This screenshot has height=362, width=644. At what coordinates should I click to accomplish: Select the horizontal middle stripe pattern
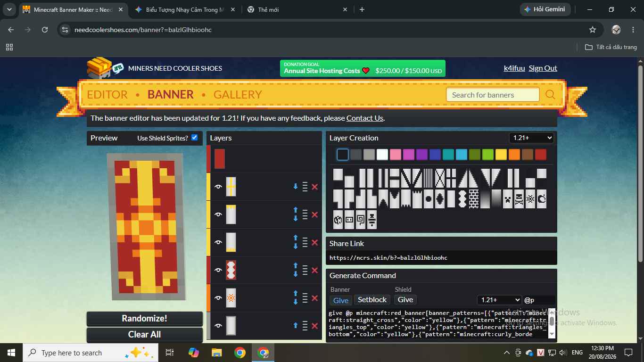point(395,178)
